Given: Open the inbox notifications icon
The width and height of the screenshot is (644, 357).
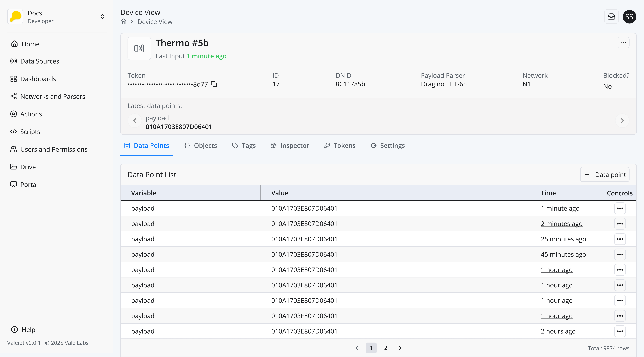Looking at the screenshot, I should tap(611, 17).
